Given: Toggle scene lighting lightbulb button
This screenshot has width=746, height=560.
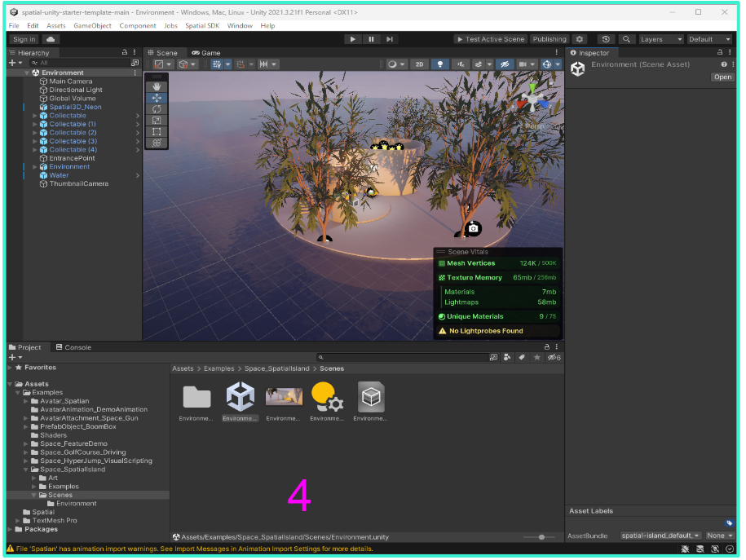Looking at the screenshot, I should [440, 64].
